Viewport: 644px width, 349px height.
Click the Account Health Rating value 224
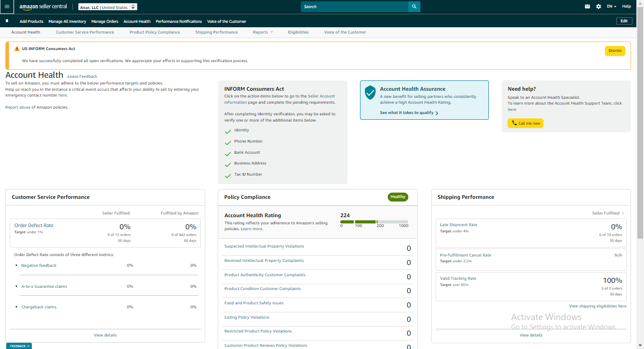pos(345,215)
